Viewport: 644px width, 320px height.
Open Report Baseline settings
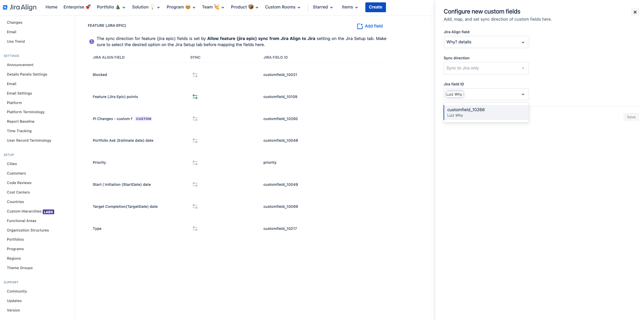point(21,122)
